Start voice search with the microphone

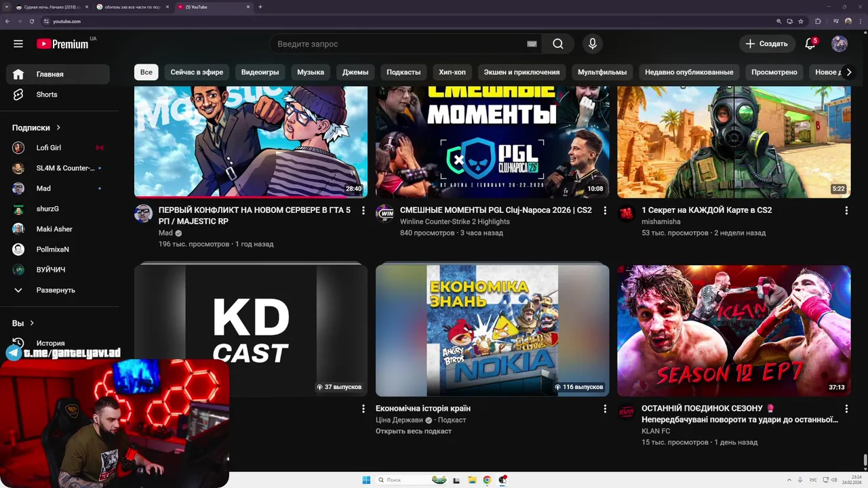click(593, 44)
